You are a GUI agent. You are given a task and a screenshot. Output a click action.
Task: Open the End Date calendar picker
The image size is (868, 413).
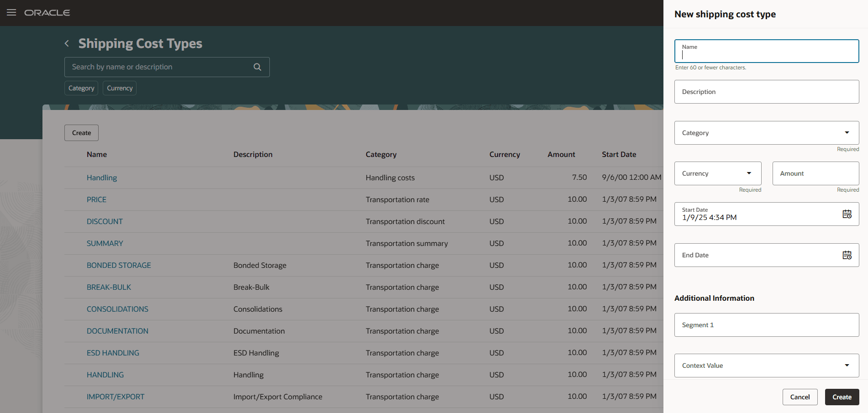coord(847,255)
